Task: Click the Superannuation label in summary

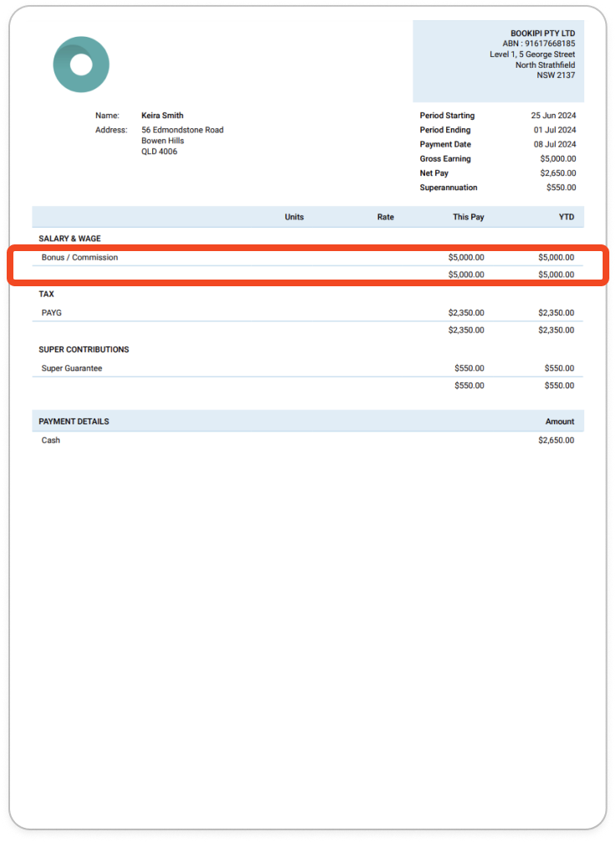Action: 449,187
